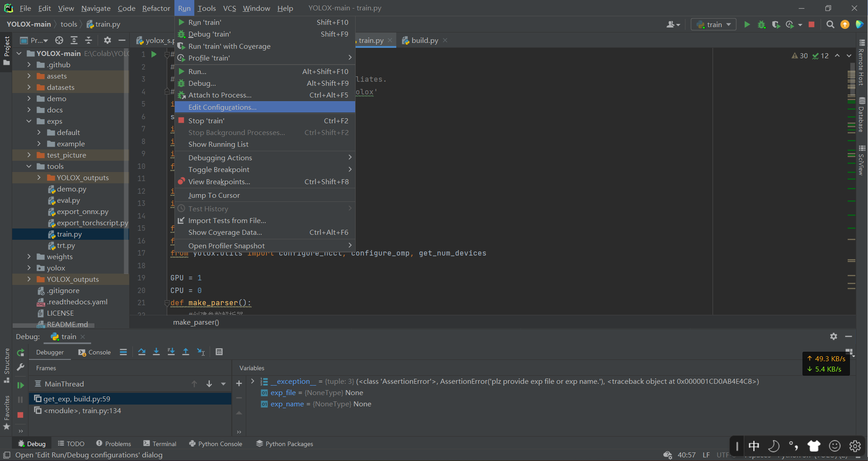The image size is (868, 461).
Task: Click tool windows toggle icon in status bar
Action: 7,455
